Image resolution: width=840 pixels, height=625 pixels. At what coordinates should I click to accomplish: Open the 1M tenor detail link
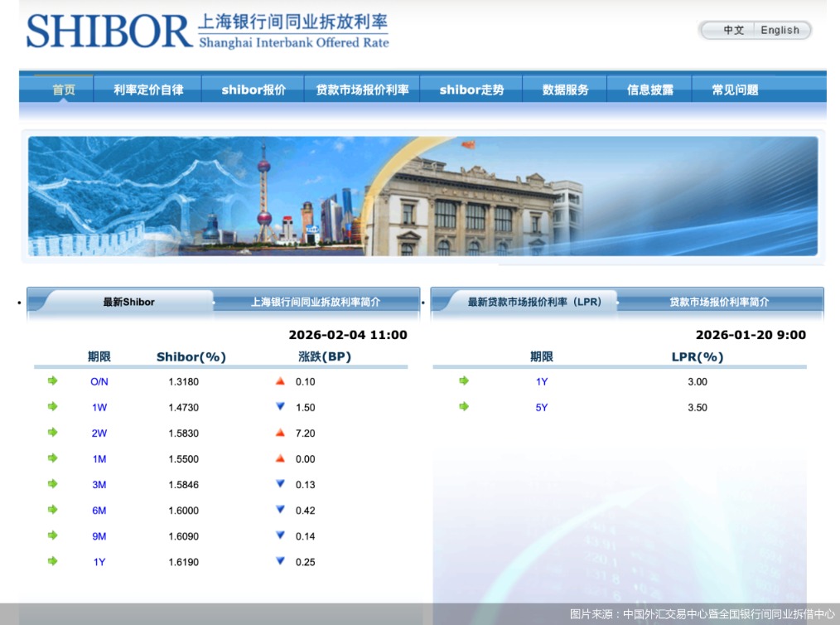click(x=99, y=458)
